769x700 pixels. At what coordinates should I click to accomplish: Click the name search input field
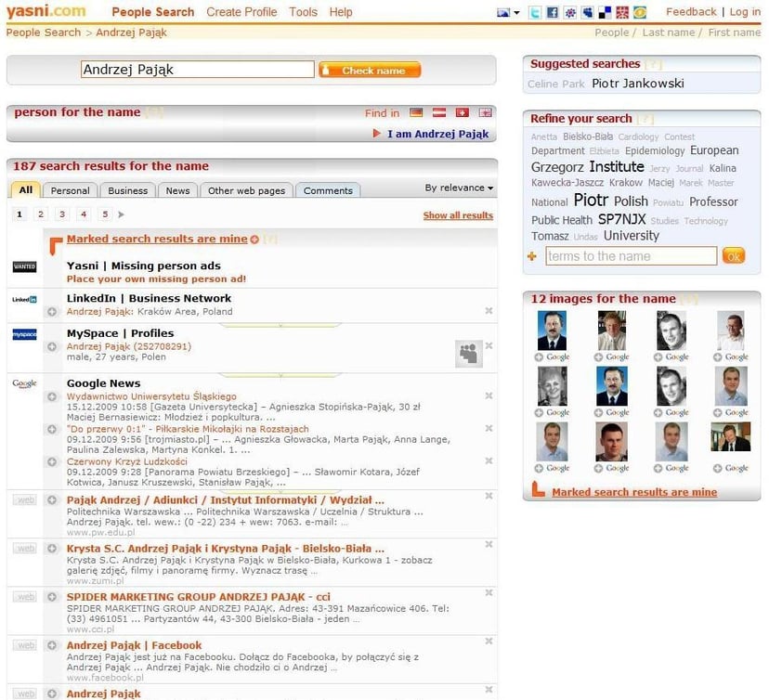(x=197, y=70)
